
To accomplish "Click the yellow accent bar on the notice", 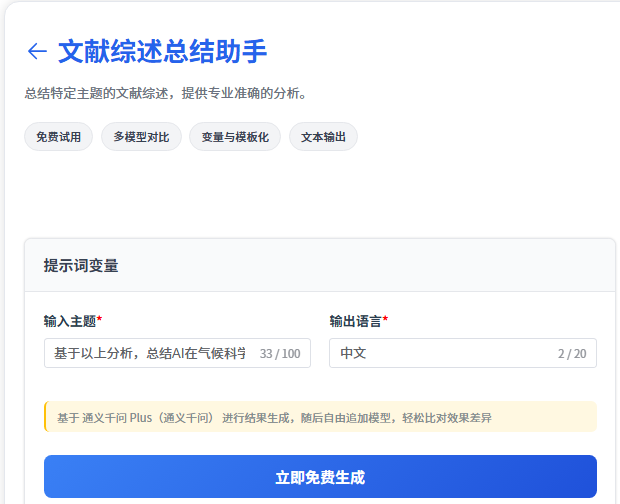I will point(45,417).
